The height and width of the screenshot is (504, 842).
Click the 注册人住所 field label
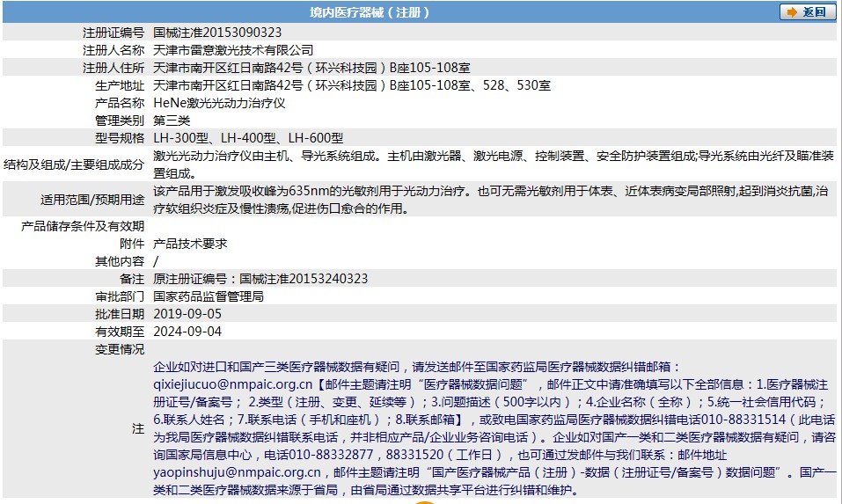click(113, 68)
